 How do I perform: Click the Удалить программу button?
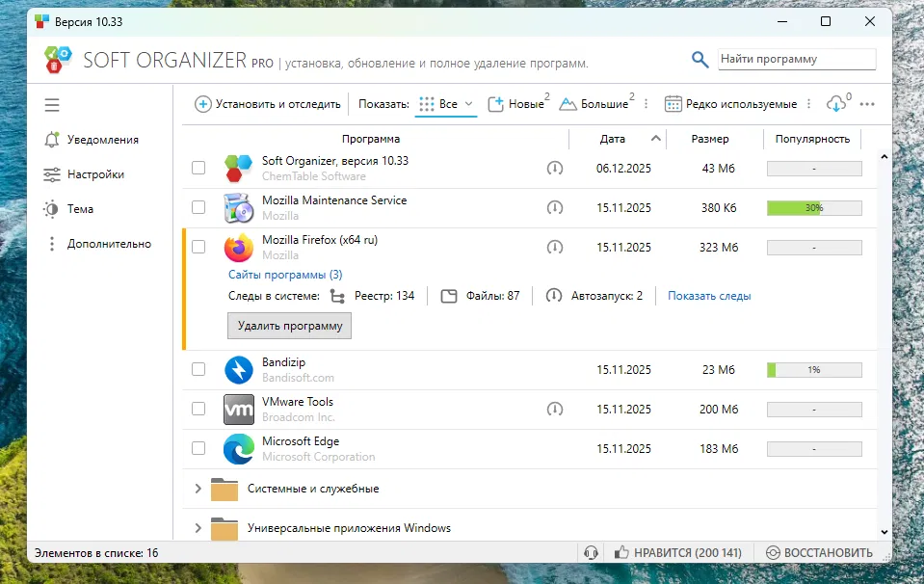(x=289, y=325)
